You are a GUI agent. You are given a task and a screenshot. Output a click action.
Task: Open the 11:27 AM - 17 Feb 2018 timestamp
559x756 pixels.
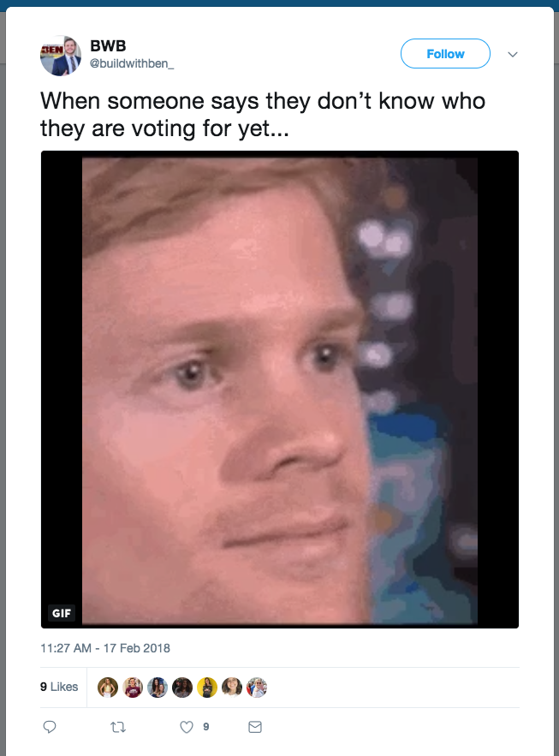click(x=105, y=648)
